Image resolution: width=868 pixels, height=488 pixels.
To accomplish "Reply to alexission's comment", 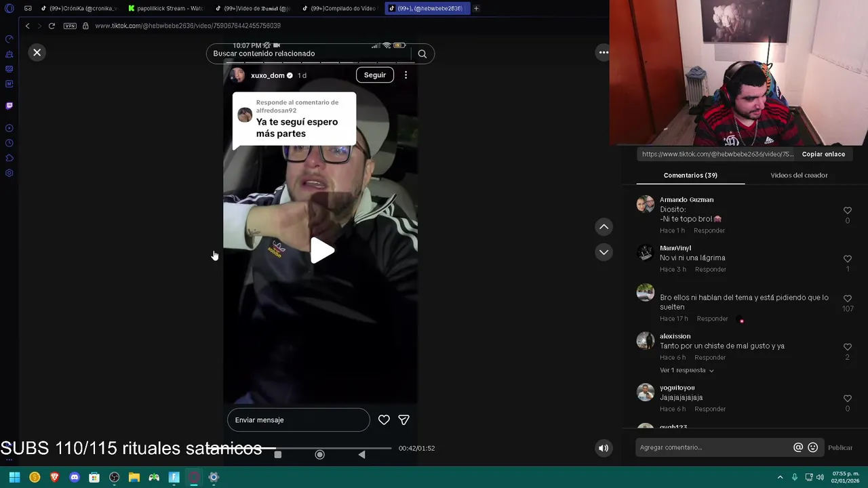I will (710, 357).
